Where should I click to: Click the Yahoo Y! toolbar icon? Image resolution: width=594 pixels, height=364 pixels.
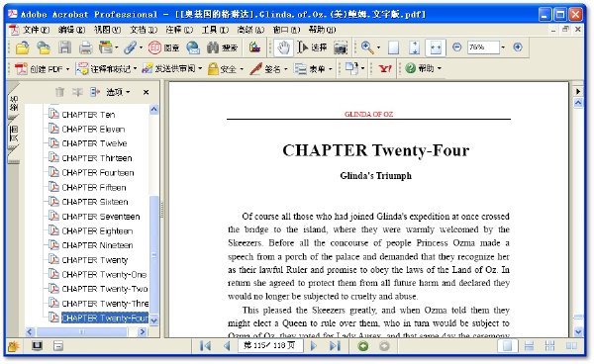[x=385, y=69]
